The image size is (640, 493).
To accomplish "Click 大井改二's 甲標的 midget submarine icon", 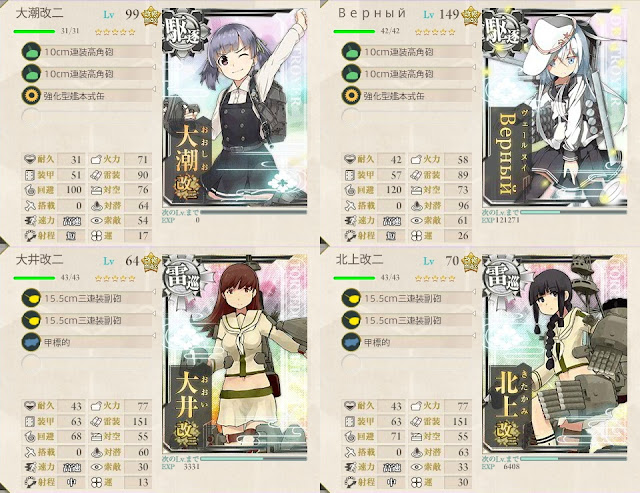I will click(31, 342).
